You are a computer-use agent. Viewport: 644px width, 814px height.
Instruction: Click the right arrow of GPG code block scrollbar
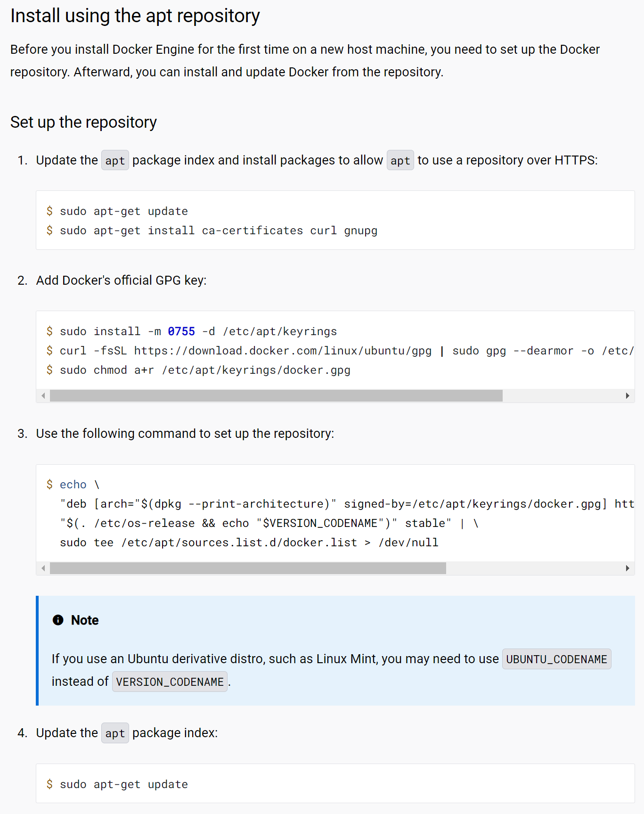point(628,395)
